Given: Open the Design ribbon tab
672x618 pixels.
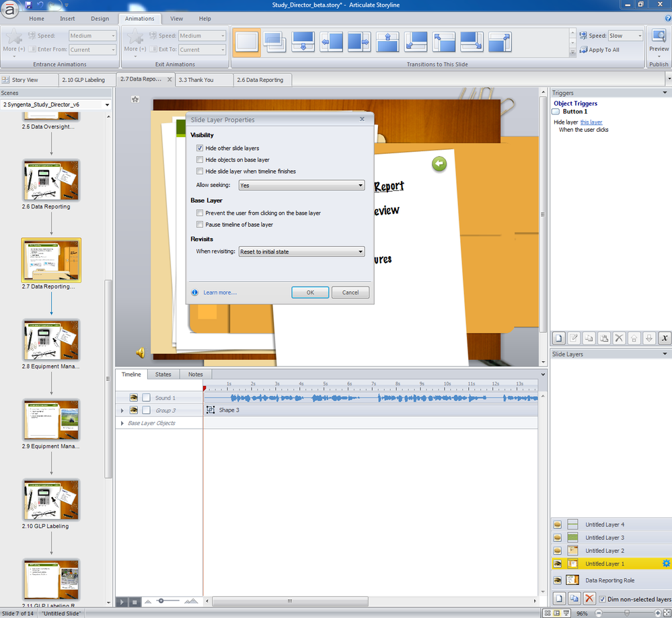Looking at the screenshot, I should (100, 19).
